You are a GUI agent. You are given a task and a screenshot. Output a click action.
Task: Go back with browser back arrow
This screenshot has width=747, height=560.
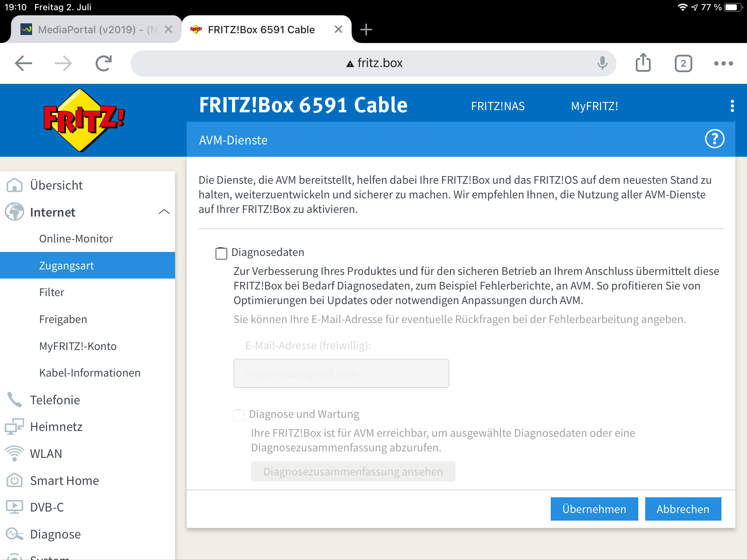pyautogui.click(x=24, y=63)
